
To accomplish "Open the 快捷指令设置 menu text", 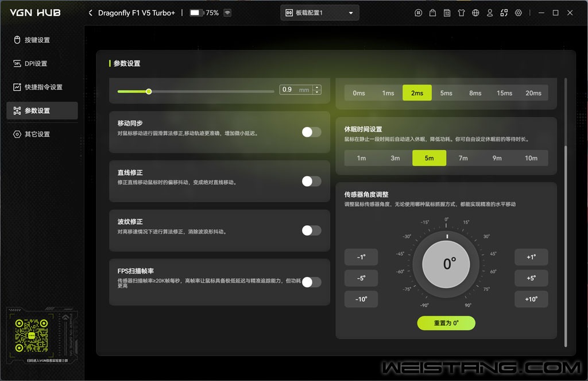I will [44, 87].
